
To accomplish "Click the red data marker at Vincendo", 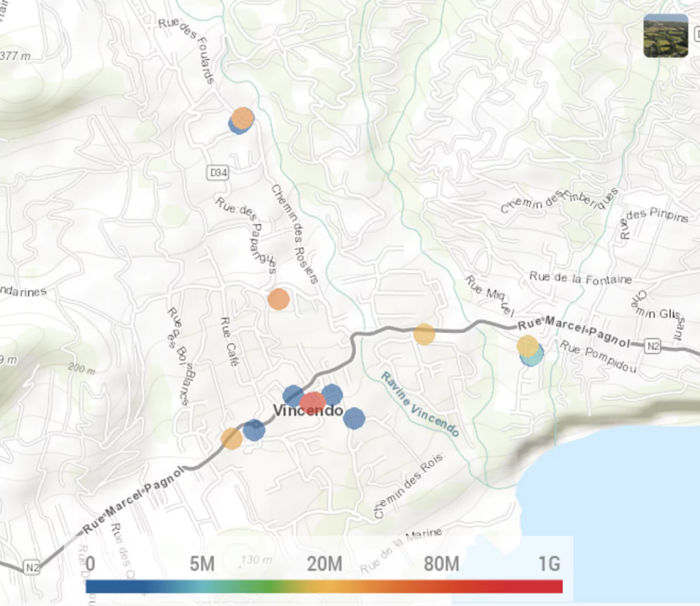I will [x=313, y=402].
